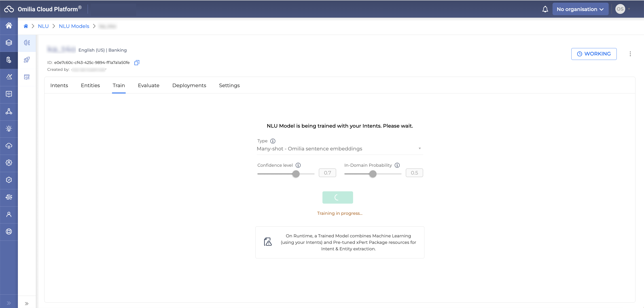
Task: Switch to the Evaluate tab
Action: [148, 85]
